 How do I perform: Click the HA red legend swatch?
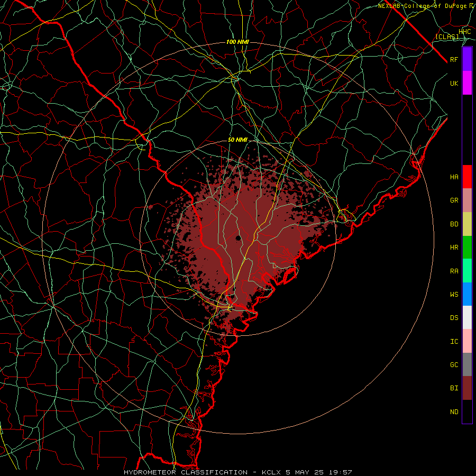click(x=467, y=177)
